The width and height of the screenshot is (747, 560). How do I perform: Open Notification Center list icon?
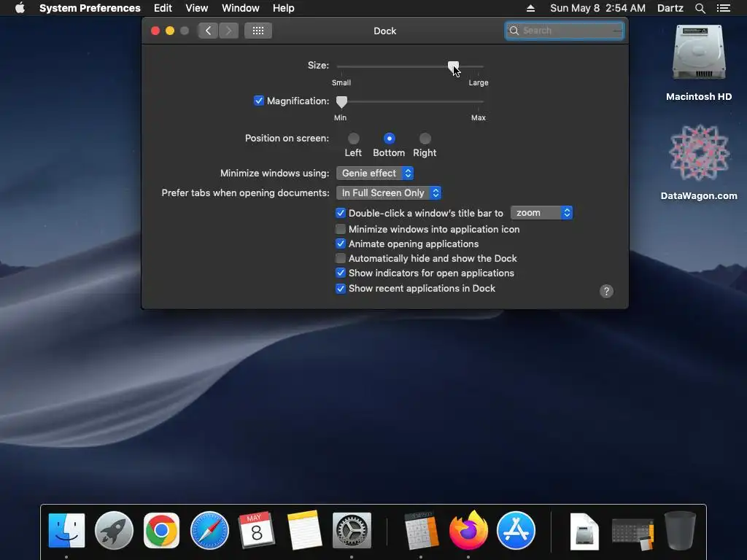(x=723, y=8)
